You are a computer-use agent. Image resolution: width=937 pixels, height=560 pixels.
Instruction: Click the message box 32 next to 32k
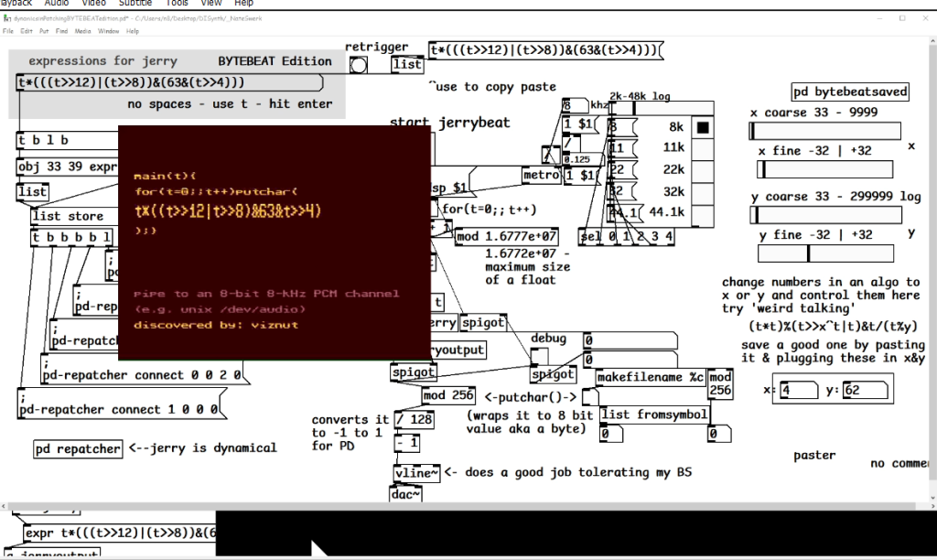[621, 191]
